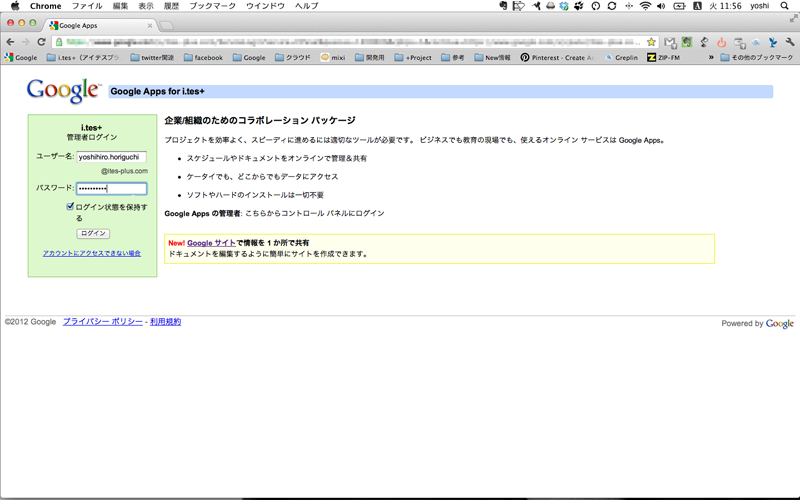Open the 表示 menu
The width and height of the screenshot is (800, 500).
[146, 6]
